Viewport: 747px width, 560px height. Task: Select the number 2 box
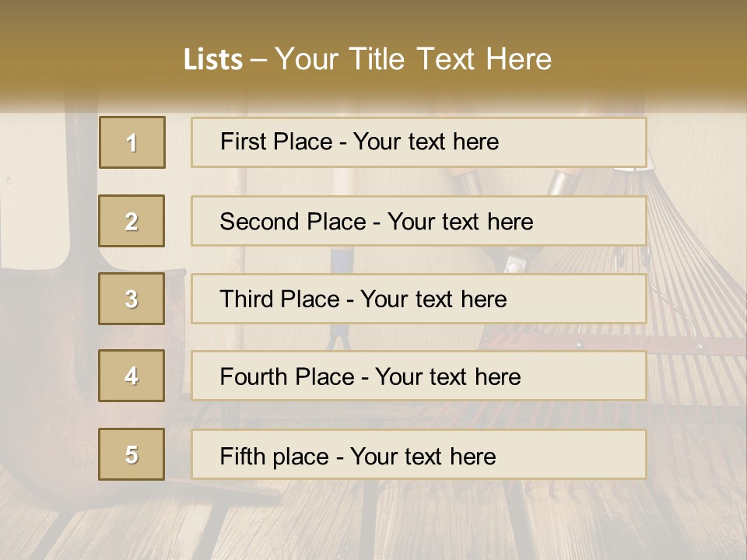pos(132,221)
